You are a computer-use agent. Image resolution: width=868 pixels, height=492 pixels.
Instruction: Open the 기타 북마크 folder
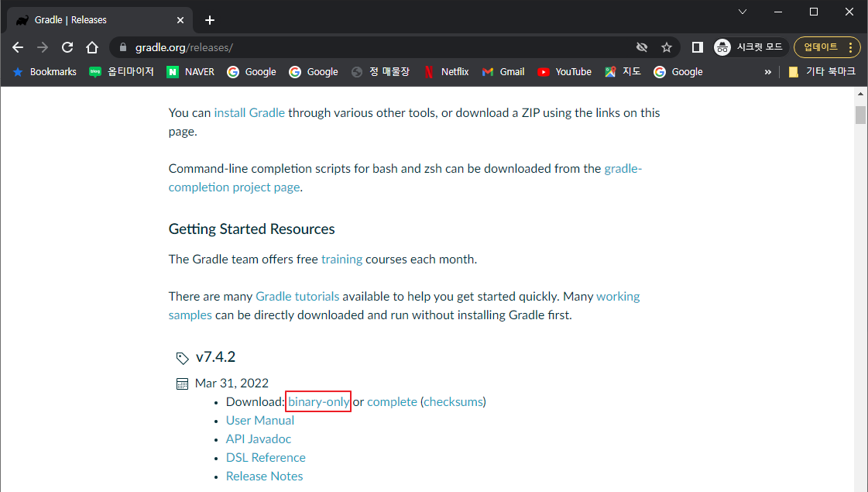[822, 72]
